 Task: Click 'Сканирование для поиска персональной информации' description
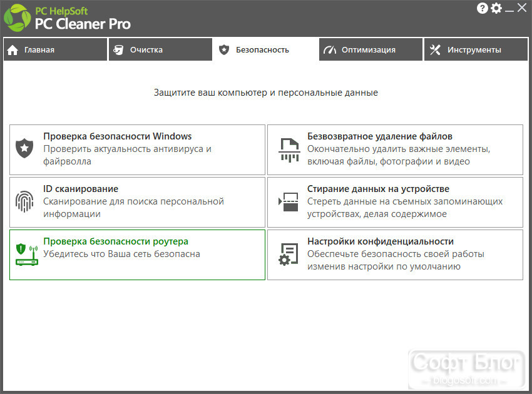pos(133,208)
